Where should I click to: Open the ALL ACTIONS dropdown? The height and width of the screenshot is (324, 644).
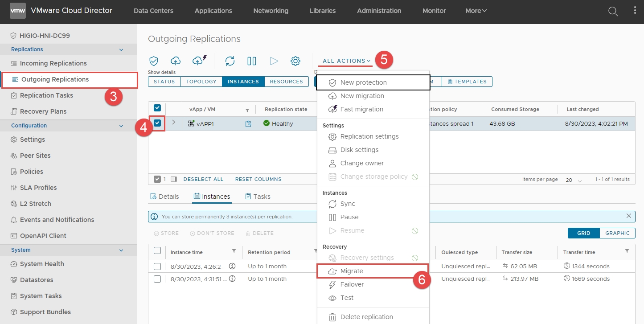click(347, 61)
